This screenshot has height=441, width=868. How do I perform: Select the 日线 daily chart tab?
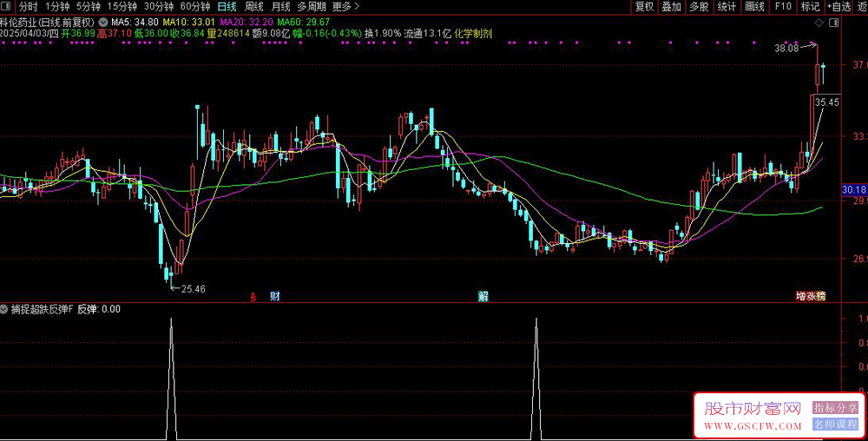(x=227, y=7)
